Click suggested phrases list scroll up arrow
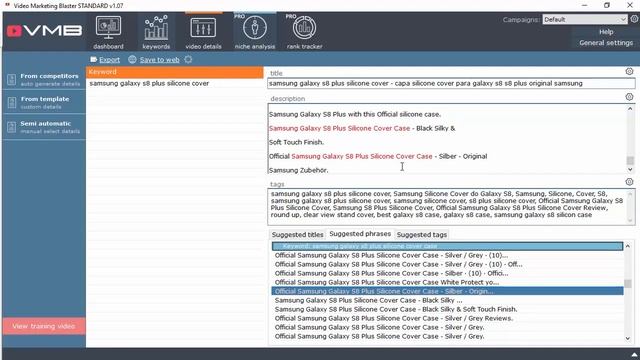Image resolution: width=640 pixels, height=360 pixels. (628, 246)
